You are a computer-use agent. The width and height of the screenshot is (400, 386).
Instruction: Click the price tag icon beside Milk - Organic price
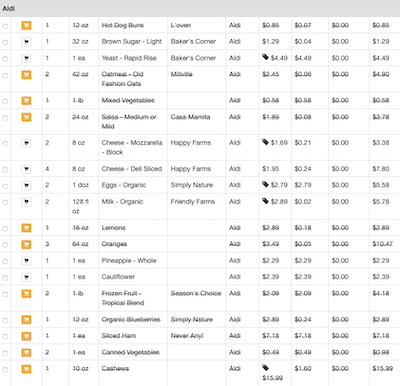(x=265, y=201)
